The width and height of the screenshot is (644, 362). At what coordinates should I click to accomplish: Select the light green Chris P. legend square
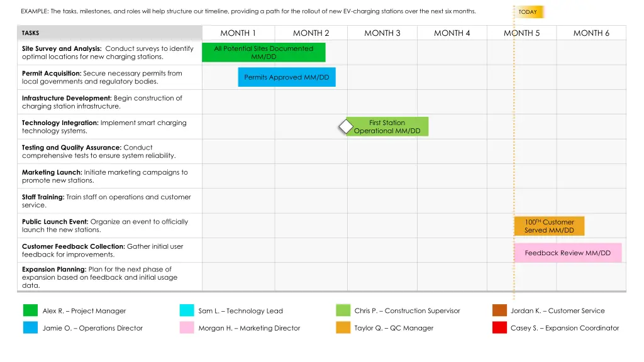(x=343, y=310)
